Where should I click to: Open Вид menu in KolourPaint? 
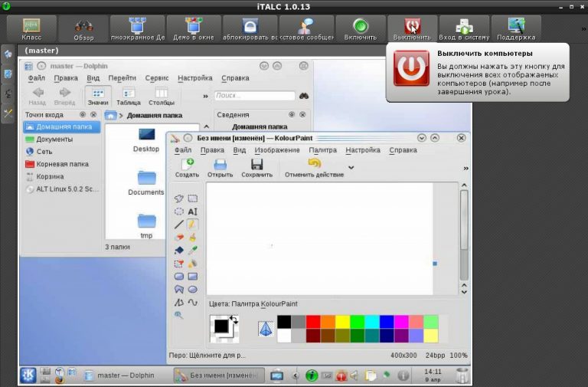(x=239, y=150)
